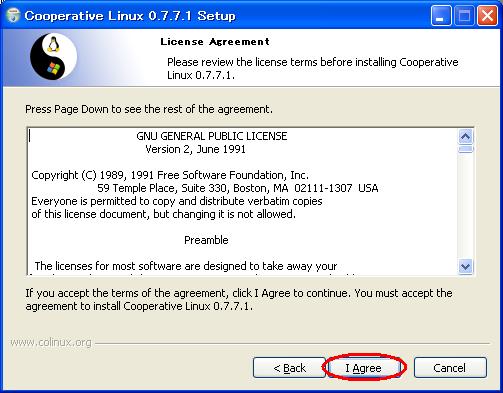Click the 'Press Page Down' instruction text
The image size is (503, 393).
pyautogui.click(x=149, y=109)
